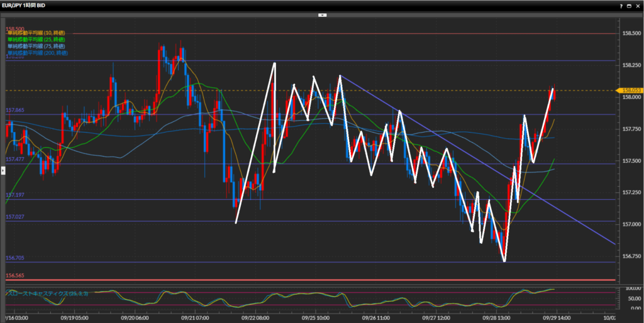Close the EUR/JPY chart window
This screenshot has height=323, width=644.
click(638, 5)
